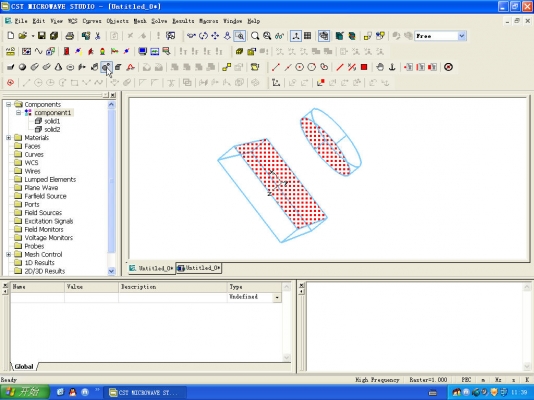Toggle the axes display icon

point(296,36)
